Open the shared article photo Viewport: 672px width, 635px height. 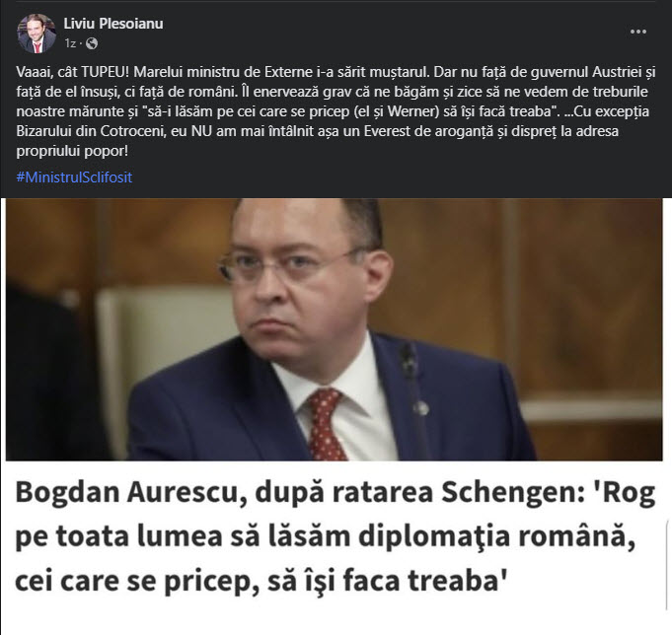click(334, 329)
